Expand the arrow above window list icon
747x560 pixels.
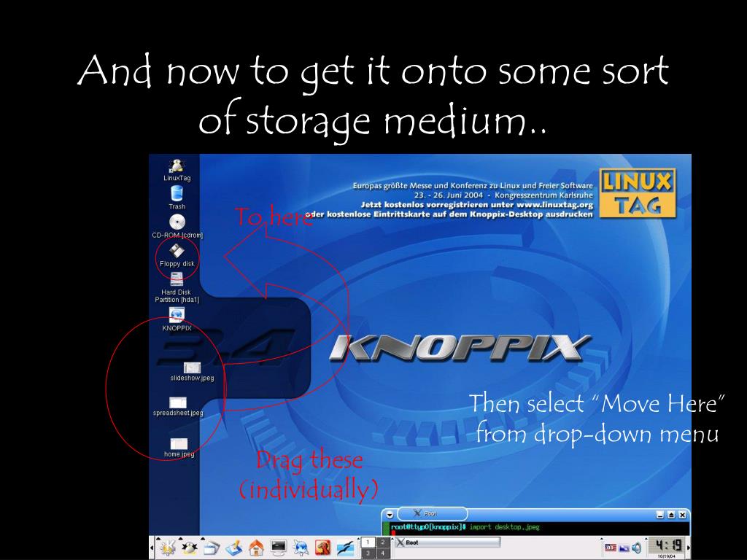203,539
